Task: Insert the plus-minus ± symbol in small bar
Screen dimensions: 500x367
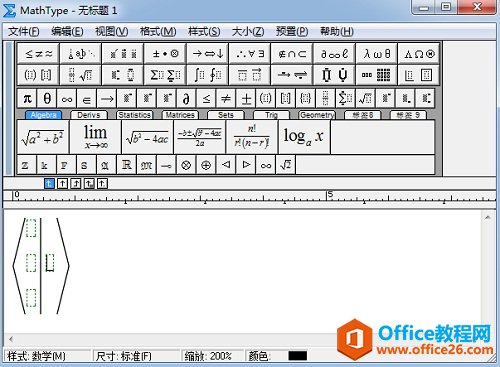Action: coord(246,98)
